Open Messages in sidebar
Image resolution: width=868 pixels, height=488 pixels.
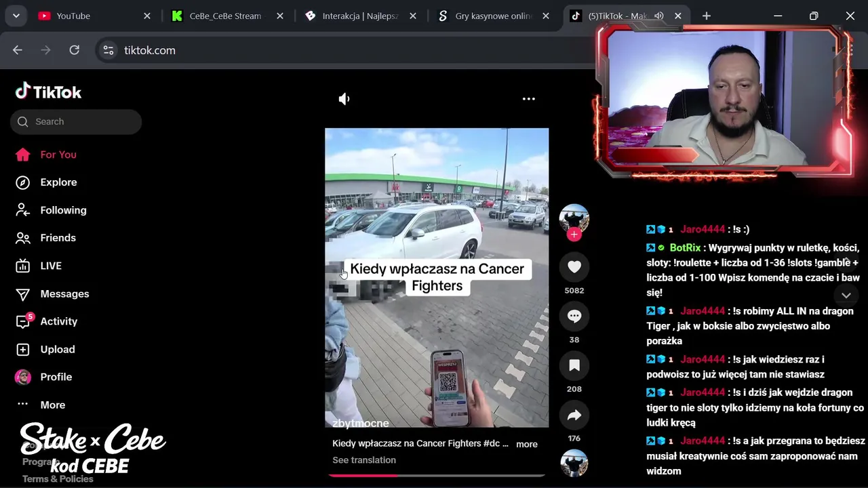click(x=52, y=293)
